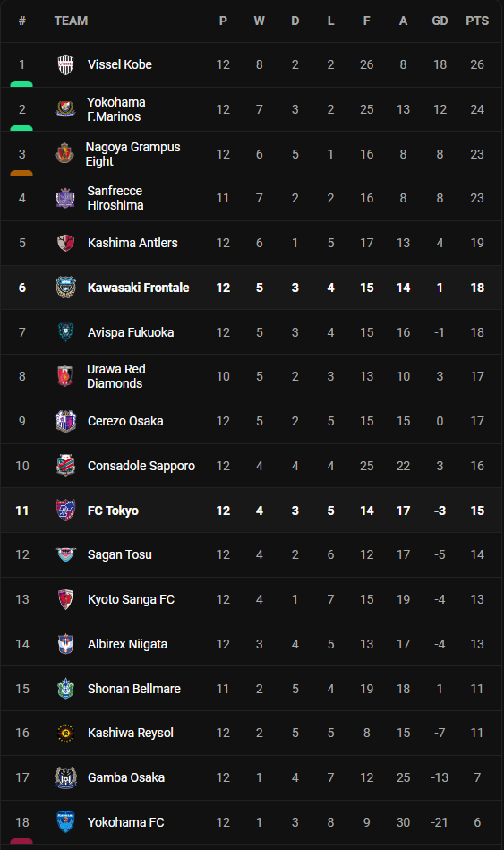Sort table by PTS column header
Viewport: 504px width, 850px height.
click(x=477, y=21)
